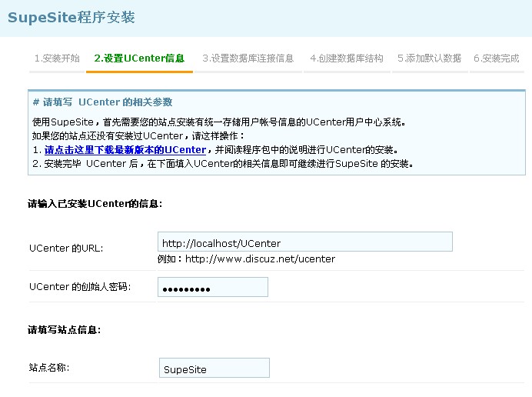Viewport: 532px width, 397px height.
Task: Click the label UCenter 的URL:
Action: (66, 249)
